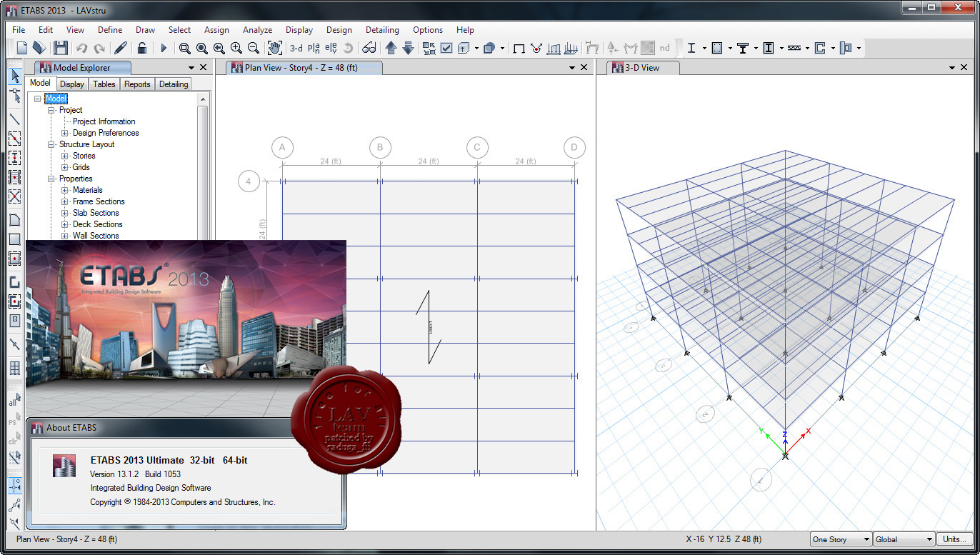Open the Define menu
This screenshot has width=980, height=555.
[x=110, y=30]
